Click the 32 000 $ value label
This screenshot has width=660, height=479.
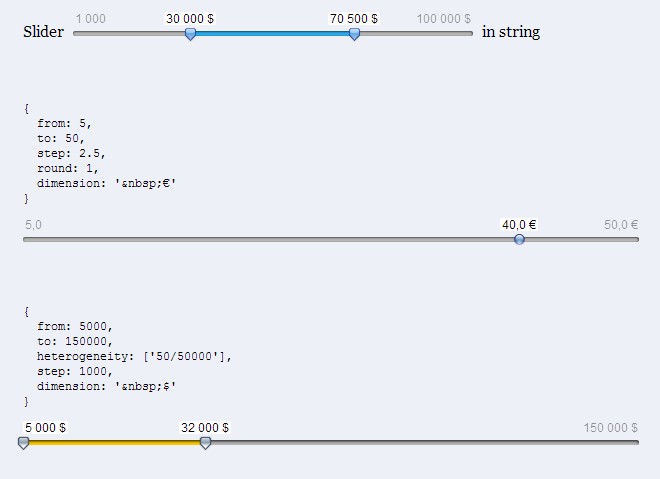(x=205, y=427)
